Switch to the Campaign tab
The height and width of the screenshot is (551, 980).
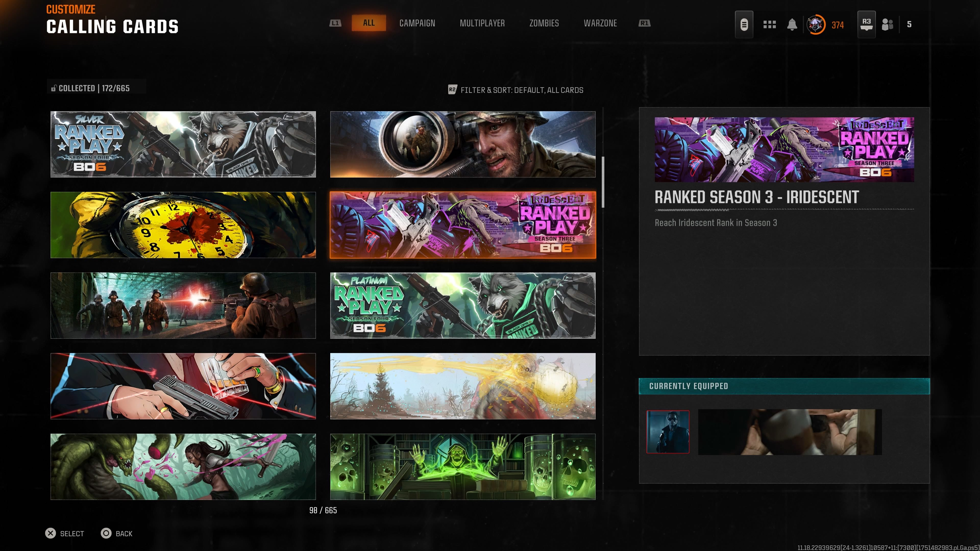click(x=417, y=23)
